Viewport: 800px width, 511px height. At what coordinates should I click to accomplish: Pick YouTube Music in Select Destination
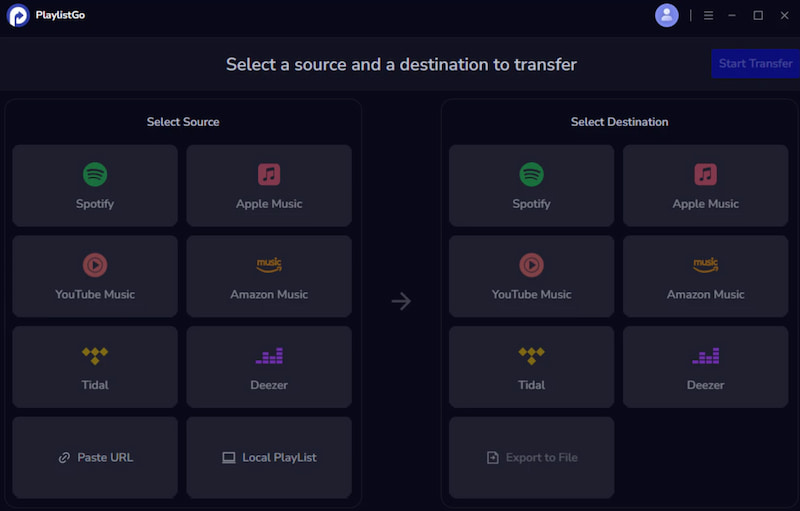(x=532, y=276)
